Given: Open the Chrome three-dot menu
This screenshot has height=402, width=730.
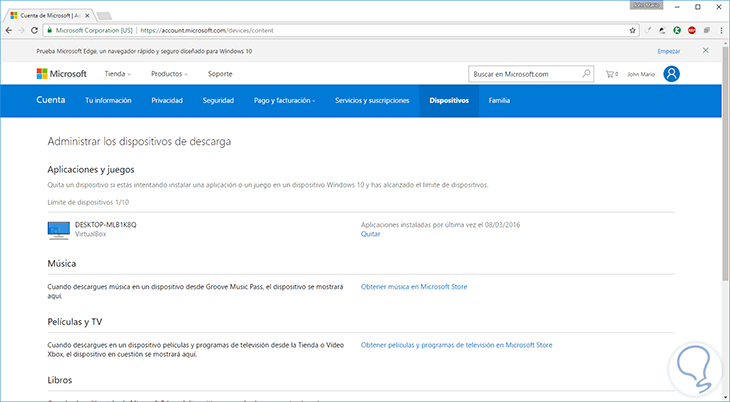Looking at the screenshot, I should click(721, 30).
